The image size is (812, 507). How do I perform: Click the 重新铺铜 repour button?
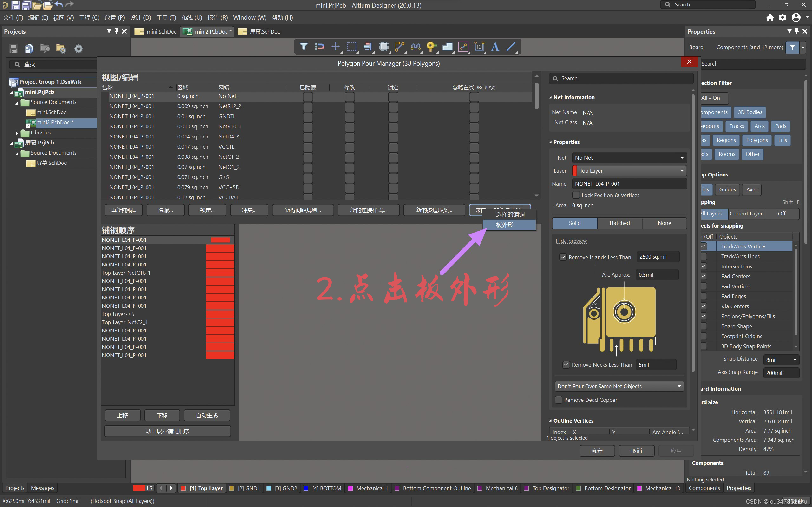[x=123, y=210]
